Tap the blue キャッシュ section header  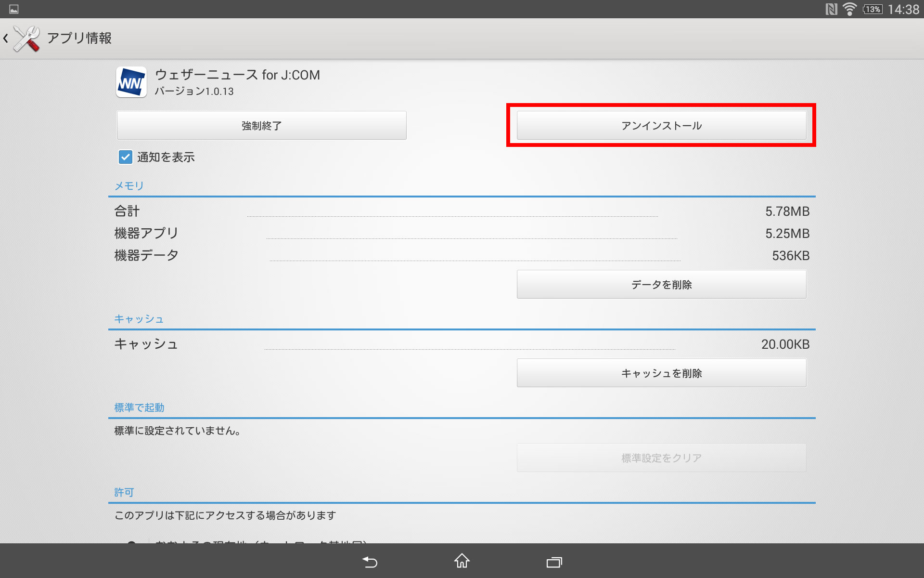click(139, 319)
